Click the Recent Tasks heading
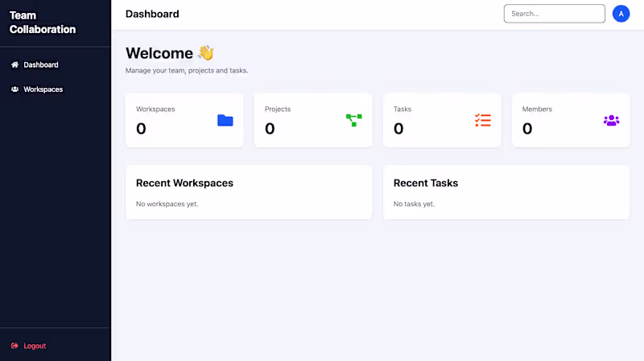Image resolution: width=644 pixels, height=361 pixels. pyautogui.click(x=426, y=183)
